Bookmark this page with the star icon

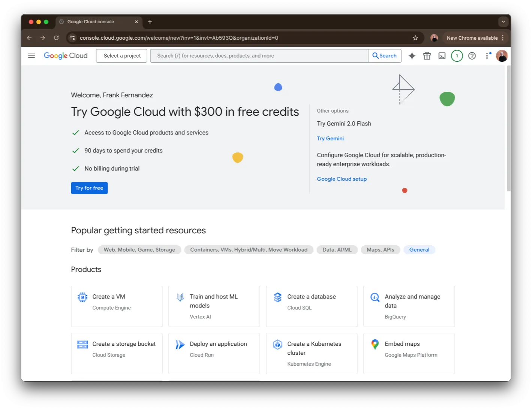click(415, 38)
